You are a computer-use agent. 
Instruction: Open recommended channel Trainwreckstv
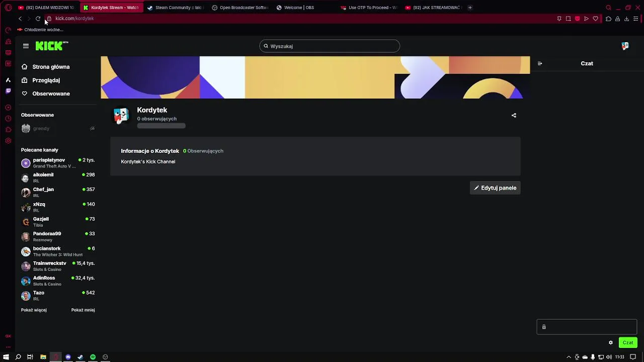(58, 266)
